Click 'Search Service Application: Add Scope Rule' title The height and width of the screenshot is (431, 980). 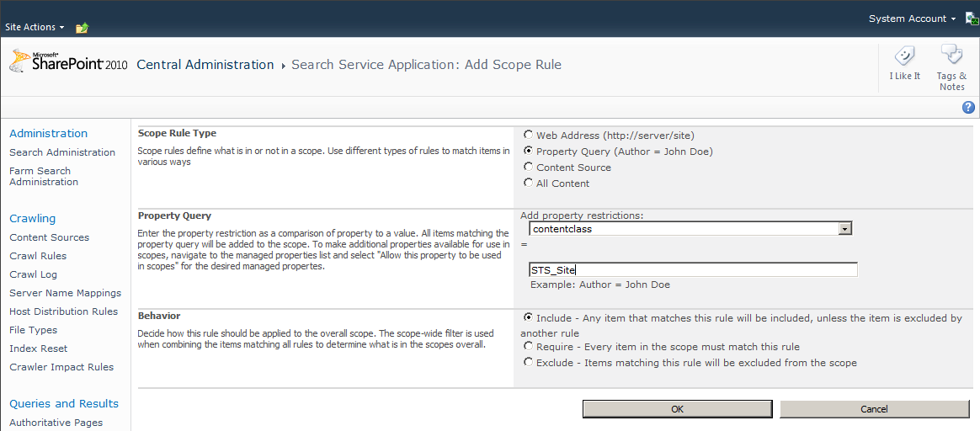coord(426,64)
